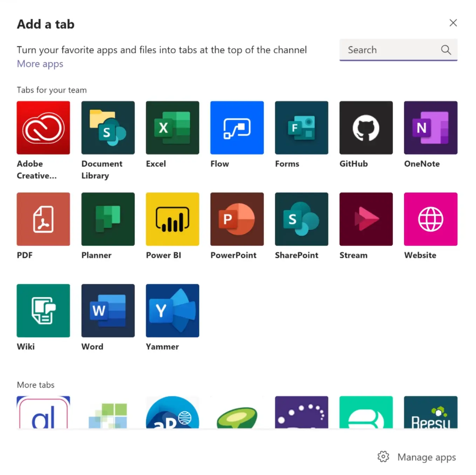Screen dimensions: 476x475
Task: Pick the Website tab tile
Action: [x=430, y=219]
